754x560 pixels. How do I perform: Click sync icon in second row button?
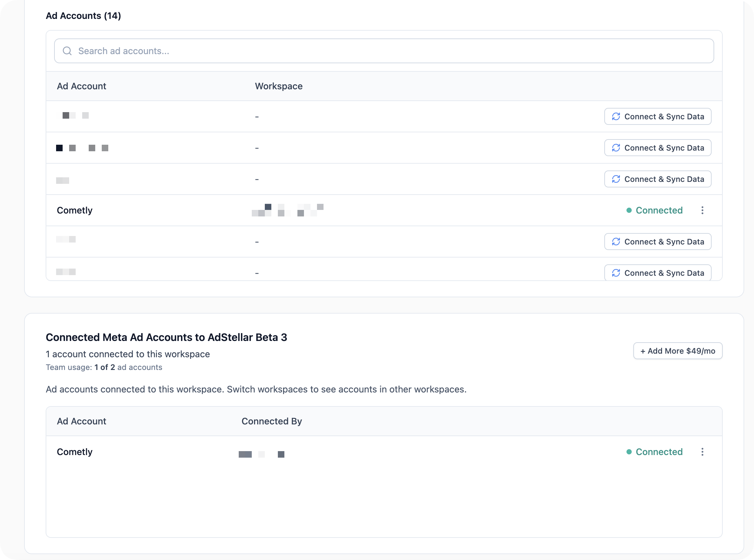pos(616,148)
